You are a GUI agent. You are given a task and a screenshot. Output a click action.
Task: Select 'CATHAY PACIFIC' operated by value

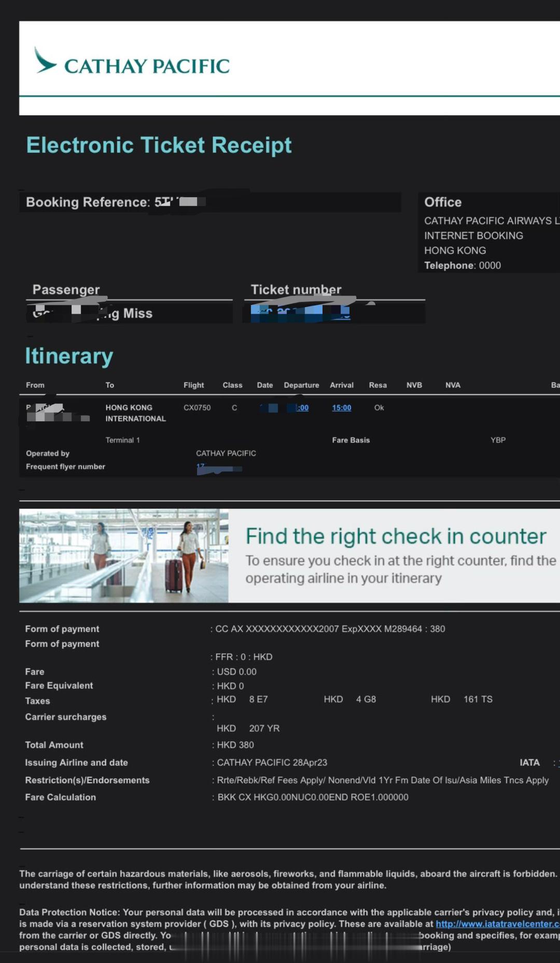coord(226,453)
